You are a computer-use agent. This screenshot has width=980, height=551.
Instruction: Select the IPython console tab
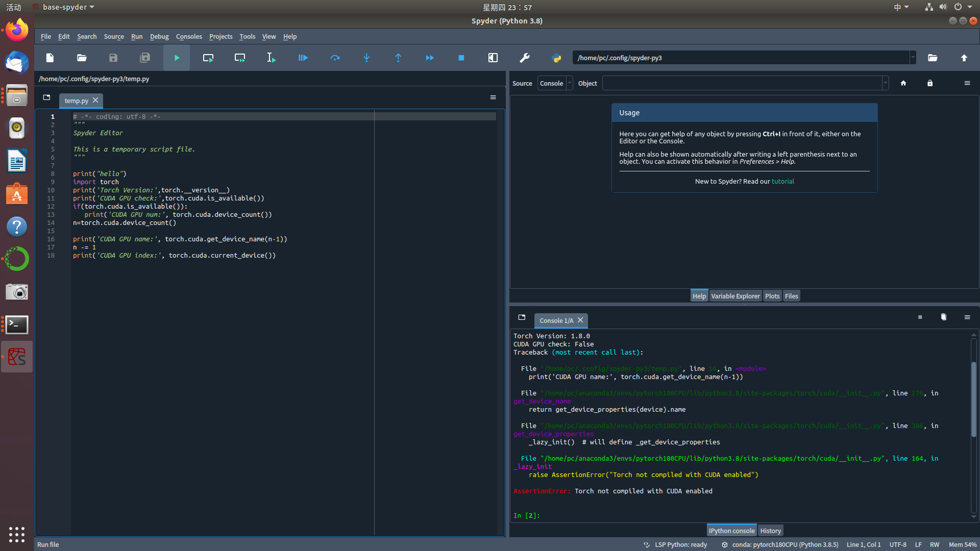click(x=731, y=531)
